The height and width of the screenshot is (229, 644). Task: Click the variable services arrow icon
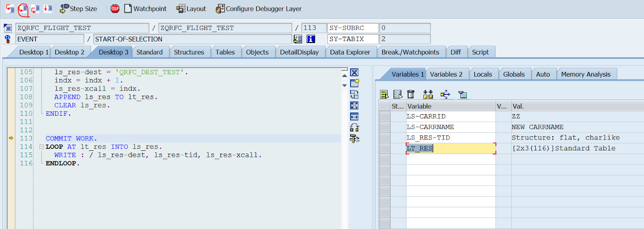(x=445, y=94)
